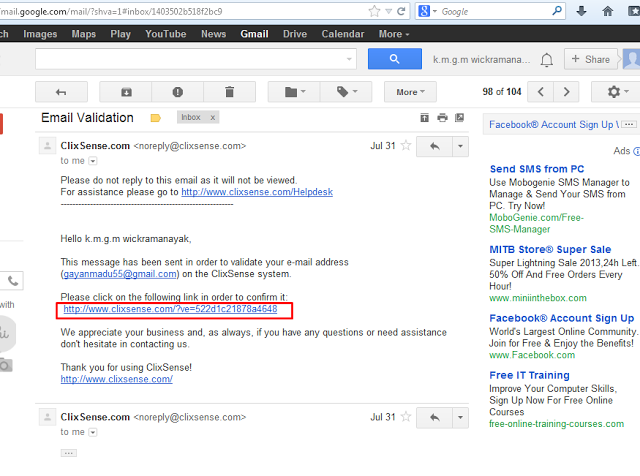Click the yellow importance marker
The width and height of the screenshot is (640, 476).
156,118
